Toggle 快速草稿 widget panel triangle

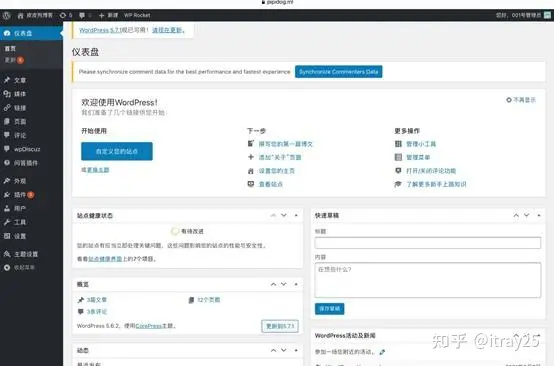539,215
